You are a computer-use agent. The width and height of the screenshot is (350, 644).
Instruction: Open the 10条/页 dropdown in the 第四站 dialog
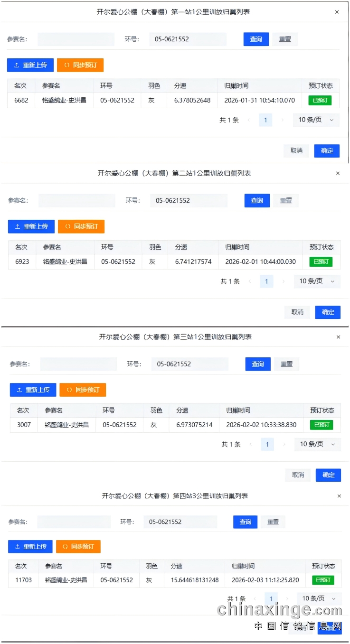319,598
